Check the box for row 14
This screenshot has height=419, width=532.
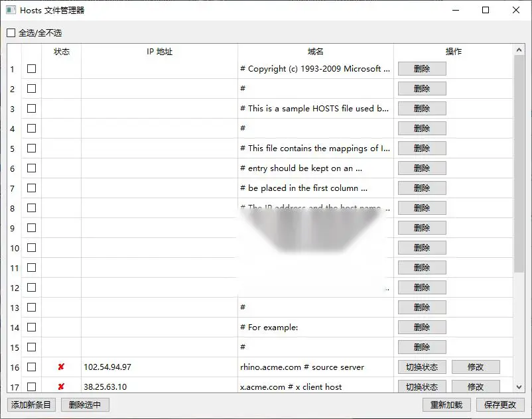pos(32,328)
